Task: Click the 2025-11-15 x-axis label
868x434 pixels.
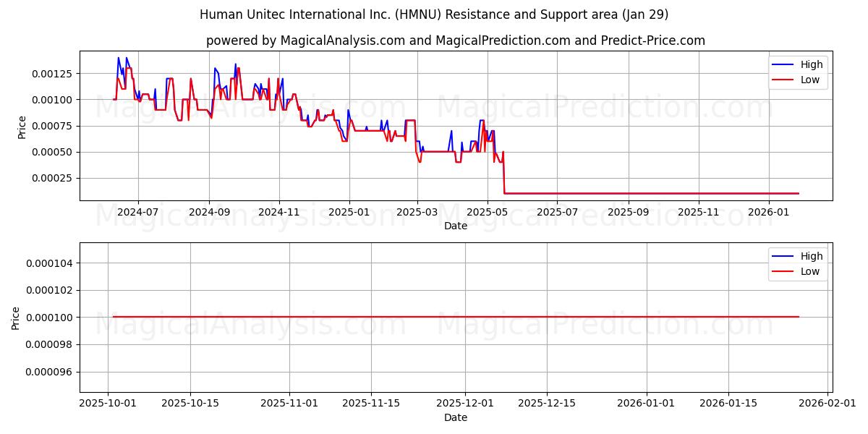Action: coord(371,404)
